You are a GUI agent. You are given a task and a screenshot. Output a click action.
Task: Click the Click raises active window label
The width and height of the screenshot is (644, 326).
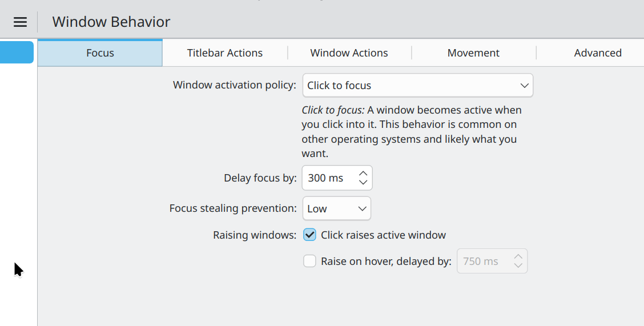point(383,235)
